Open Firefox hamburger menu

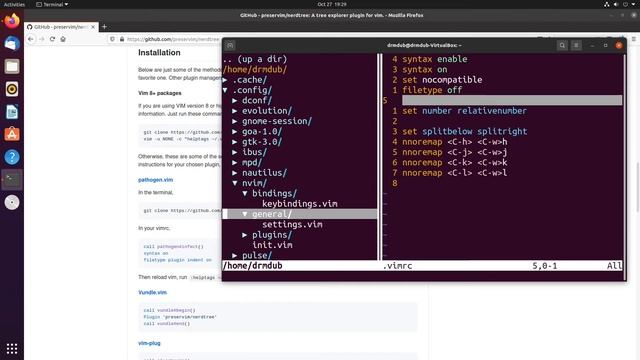pos(634,39)
